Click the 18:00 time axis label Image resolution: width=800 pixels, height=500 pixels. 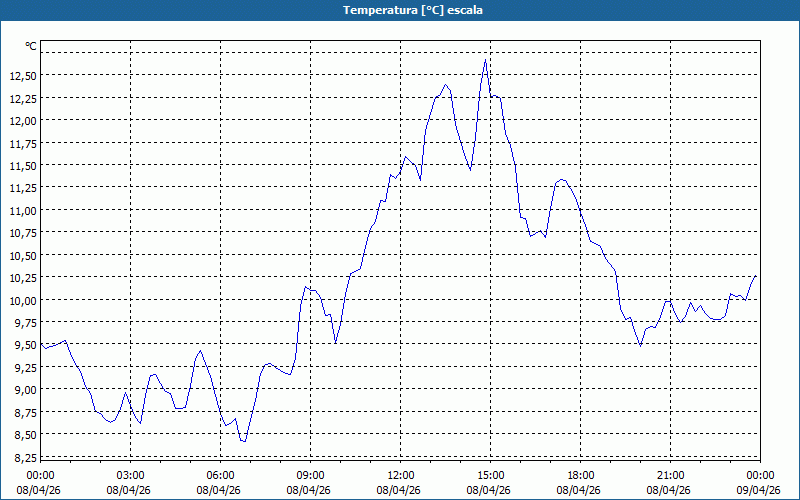click(x=580, y=475)
